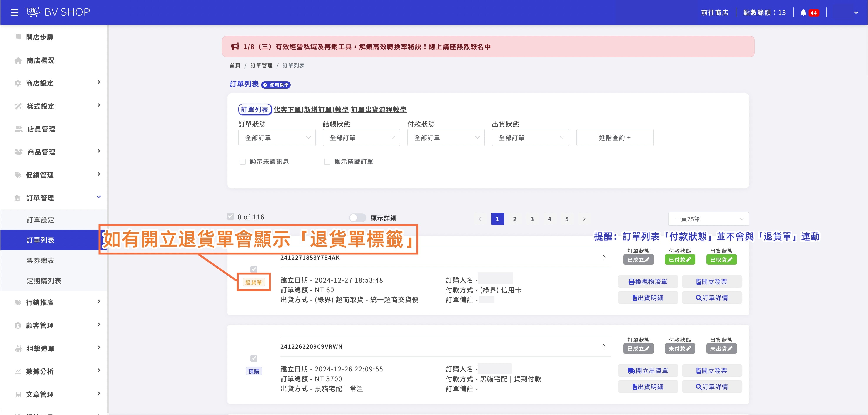This screenshot has height=415, width=868.
Task: Click the 使用教學 help badge
Action: (276, 85)
